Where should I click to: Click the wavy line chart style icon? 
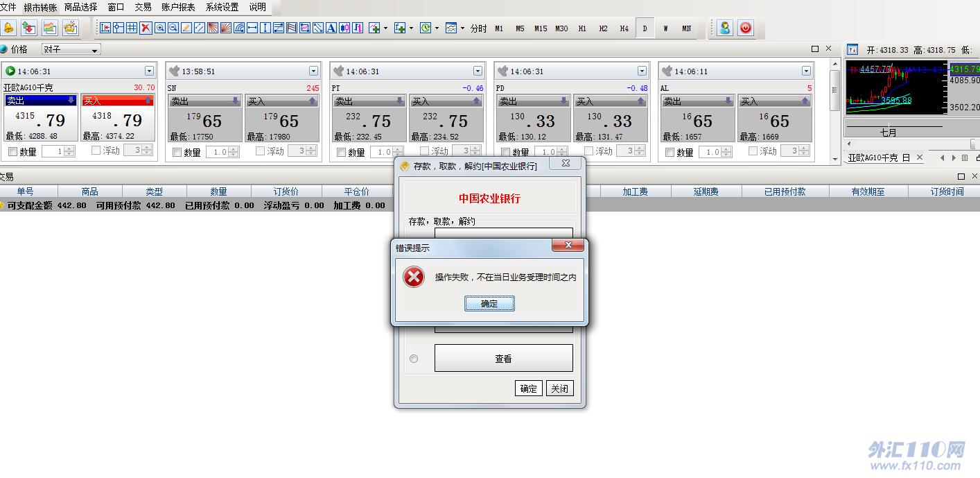[x=451, y=28]
